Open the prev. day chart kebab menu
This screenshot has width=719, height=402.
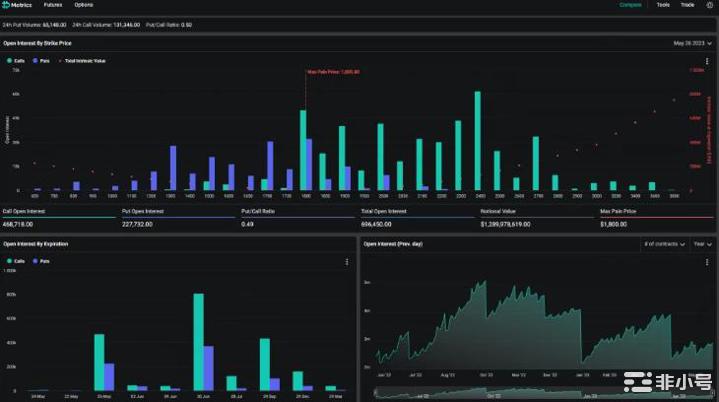click(707, 262)
